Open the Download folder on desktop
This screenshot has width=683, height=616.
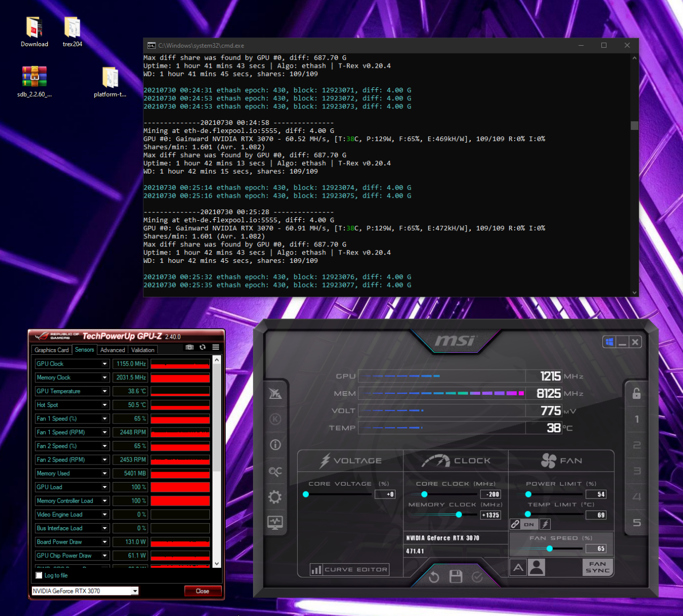pos(34,32)
